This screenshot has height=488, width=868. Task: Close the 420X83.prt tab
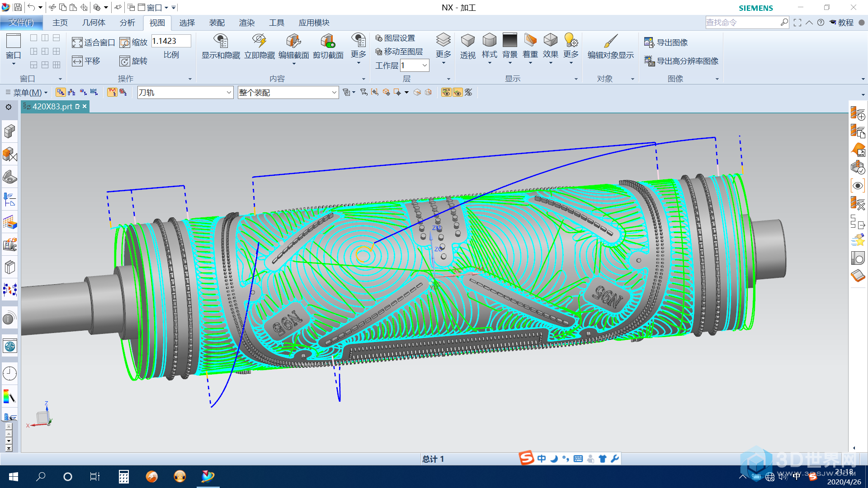coord(85,106)
